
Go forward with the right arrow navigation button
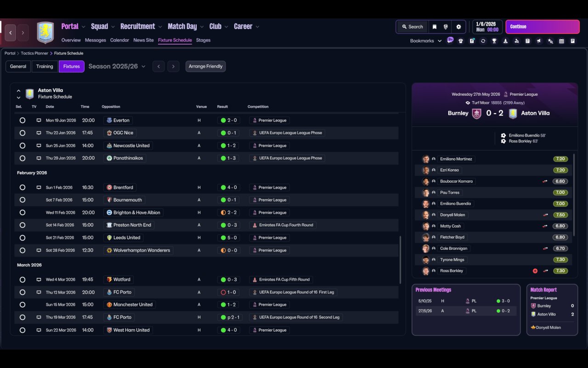pyautogui.click(x=23, y=33)
